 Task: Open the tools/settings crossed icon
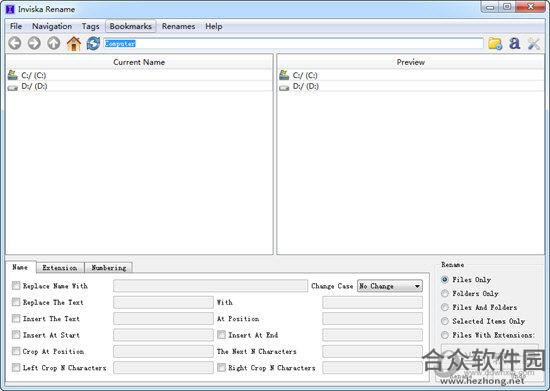pyautogui.click(x=534, y=44)
